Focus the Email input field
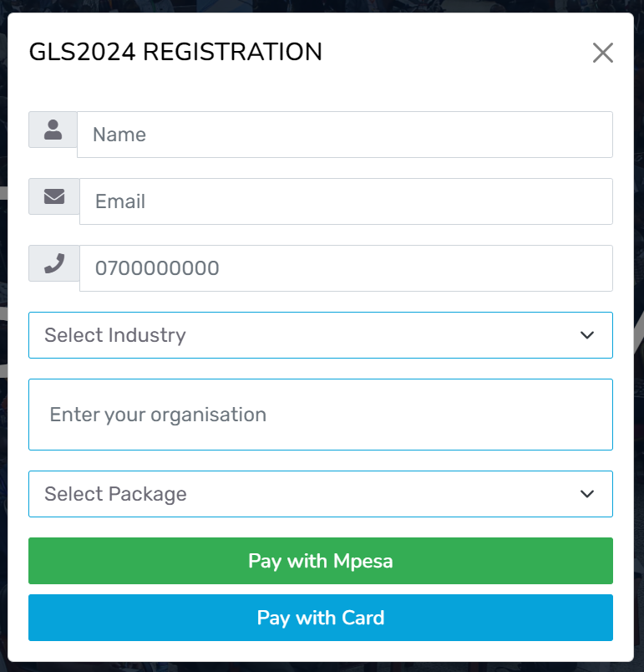 click(346, 201)
